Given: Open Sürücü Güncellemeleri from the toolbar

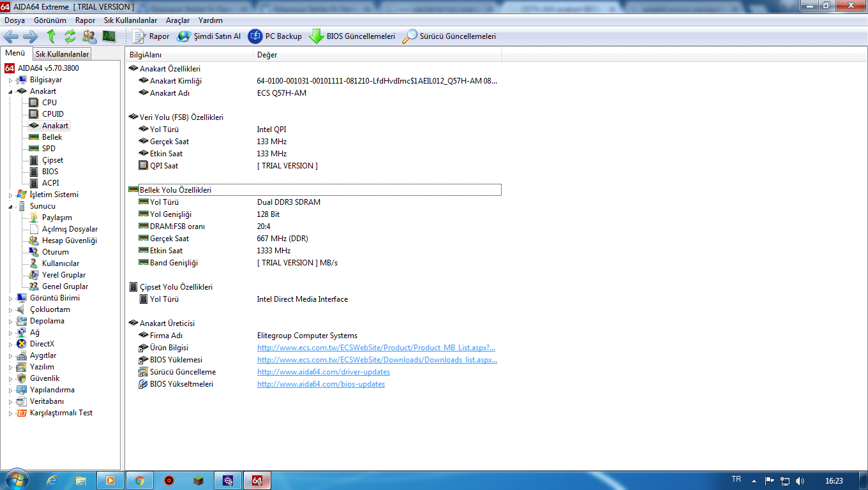Looking at the screenshot, I should click(449, 36).
